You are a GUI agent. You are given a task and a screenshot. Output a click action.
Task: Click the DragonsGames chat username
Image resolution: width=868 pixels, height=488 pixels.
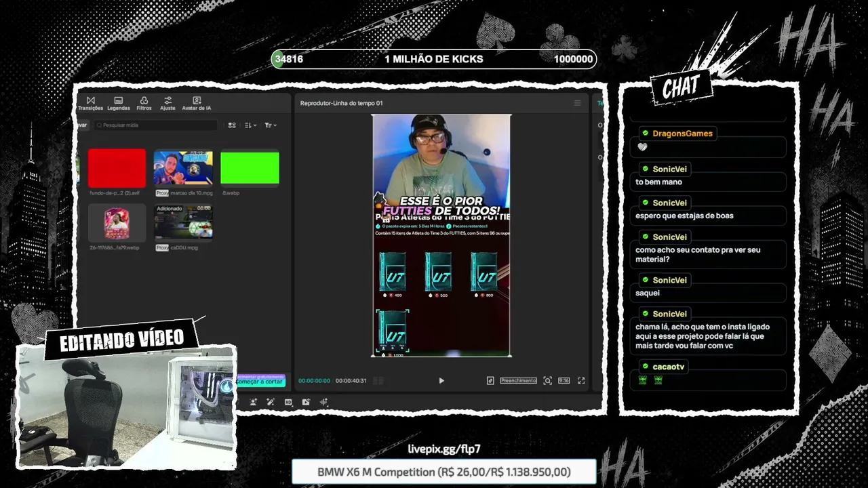point(682,134)
